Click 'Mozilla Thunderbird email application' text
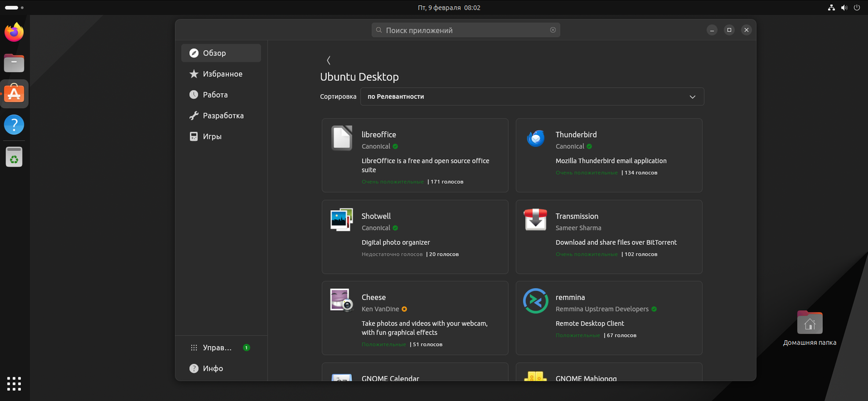This screenshot has width=868, height=401. point(611,161)
